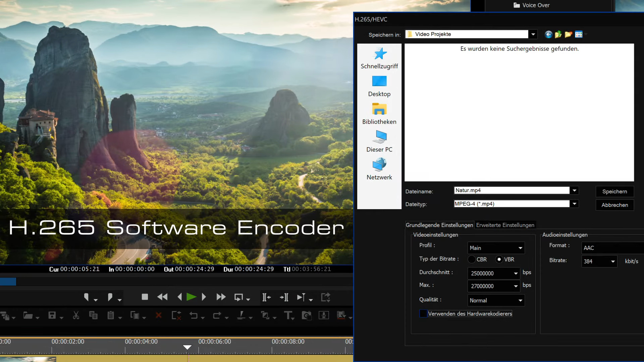644x362 pixels.
Task: Click the Abbrechen button
Action: click(614, 205)
